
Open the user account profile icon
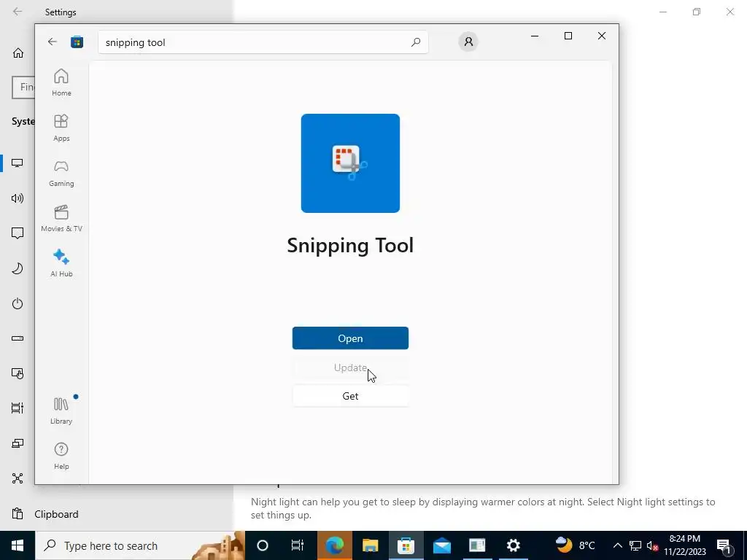tap(468, 42)
